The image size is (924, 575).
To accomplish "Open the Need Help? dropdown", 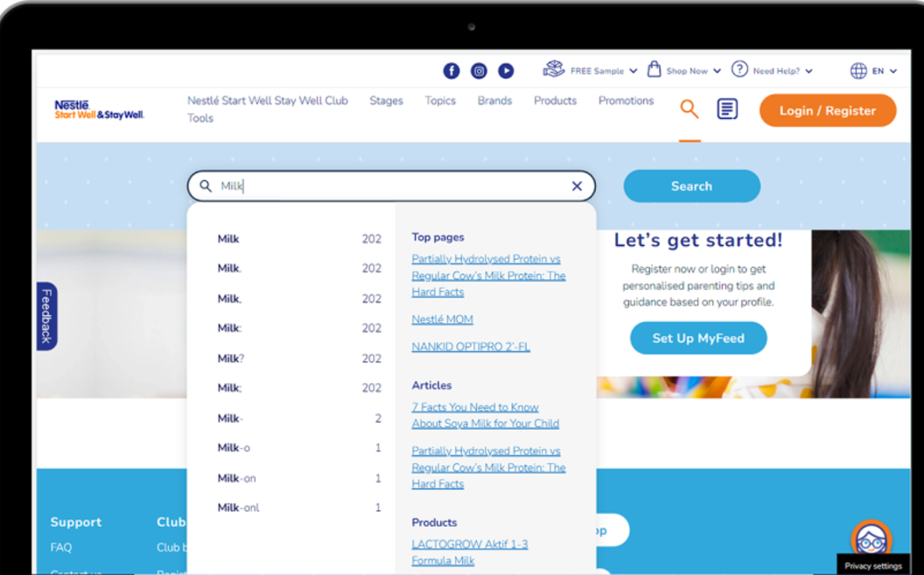I will pos(773,71).
